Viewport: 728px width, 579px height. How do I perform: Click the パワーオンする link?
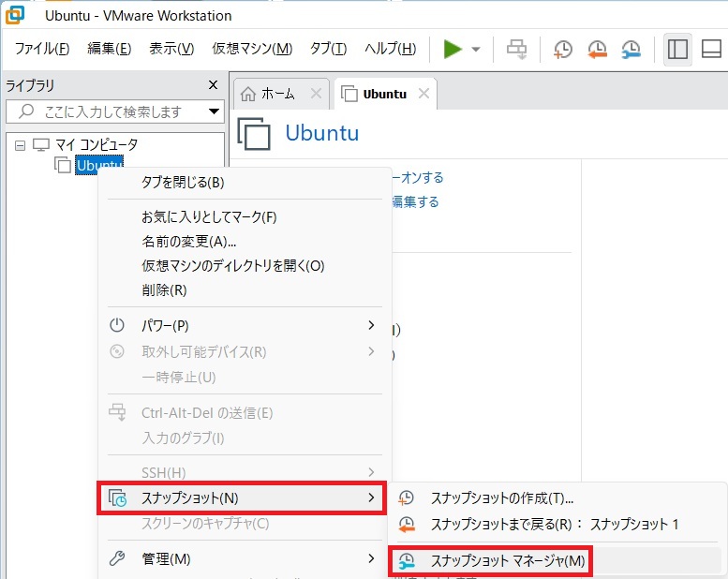coord(418,177)
